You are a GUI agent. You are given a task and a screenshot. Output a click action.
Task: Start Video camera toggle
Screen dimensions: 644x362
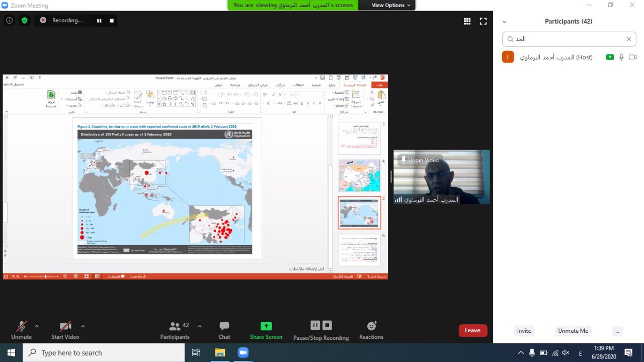click(65, 330)
